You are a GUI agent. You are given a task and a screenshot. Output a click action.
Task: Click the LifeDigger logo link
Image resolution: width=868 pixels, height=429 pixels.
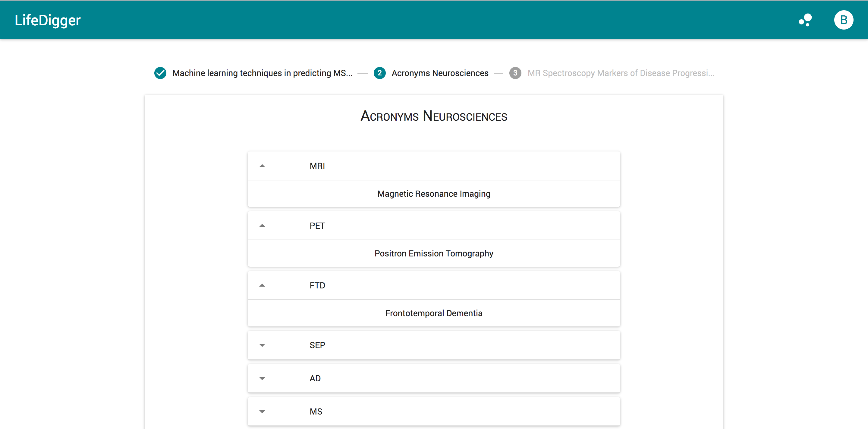[48, 20]
